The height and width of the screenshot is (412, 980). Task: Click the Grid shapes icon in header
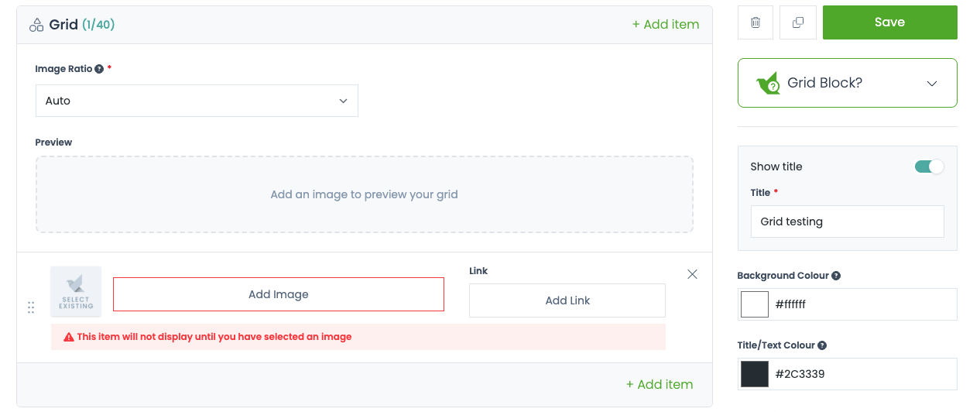point(36,25)
